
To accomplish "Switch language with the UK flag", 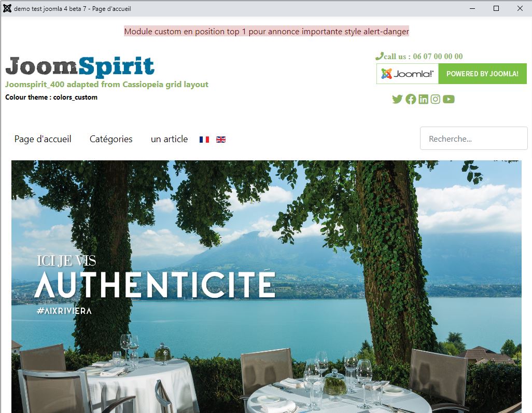I will click(221, 139).
